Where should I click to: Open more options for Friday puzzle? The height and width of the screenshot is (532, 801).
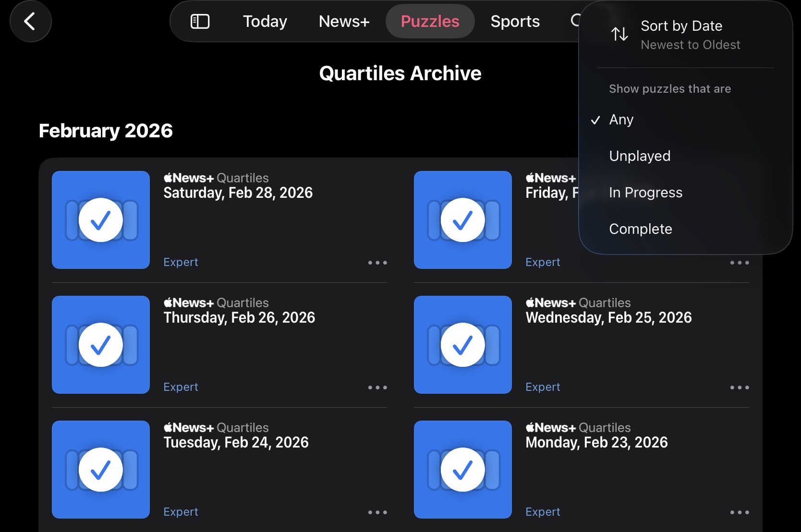point(740,263)
